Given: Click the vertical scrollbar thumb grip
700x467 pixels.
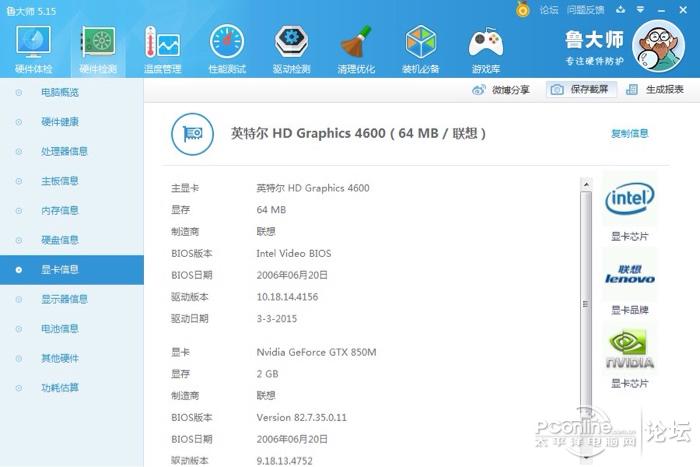Looking at the screenshot, I should click(586, 304).
